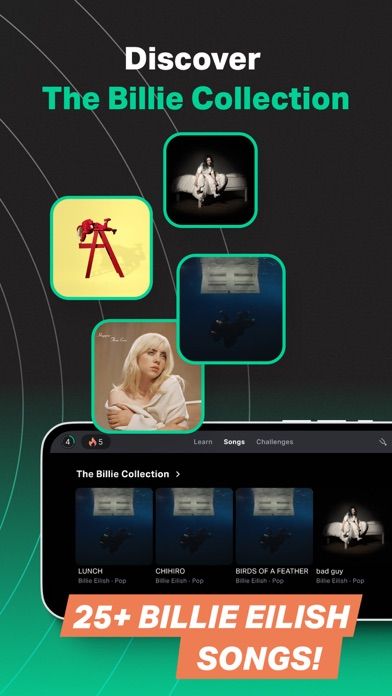Select the blonde portrait album cover

(x=148, y=376)
